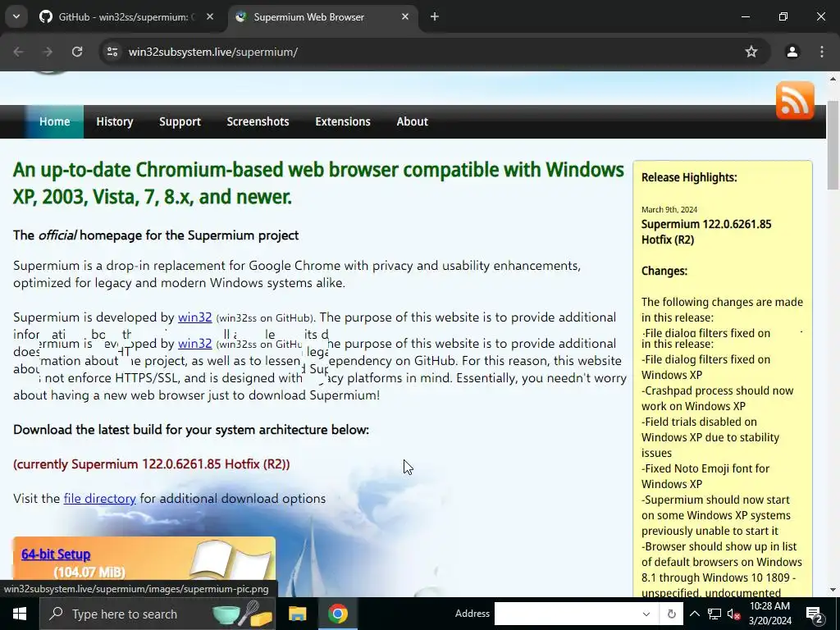Click the page scrollbar down arrow
Image resolution: width=840 pixels, height=630 pixels.
point(833,590)
